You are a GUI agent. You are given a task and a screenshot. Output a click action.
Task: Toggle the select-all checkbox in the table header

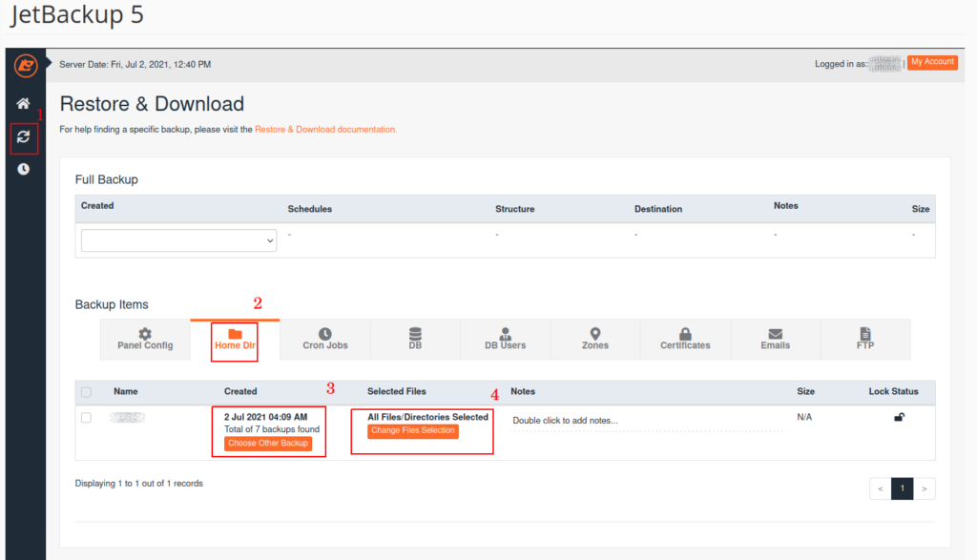click(x=85, y=391)
